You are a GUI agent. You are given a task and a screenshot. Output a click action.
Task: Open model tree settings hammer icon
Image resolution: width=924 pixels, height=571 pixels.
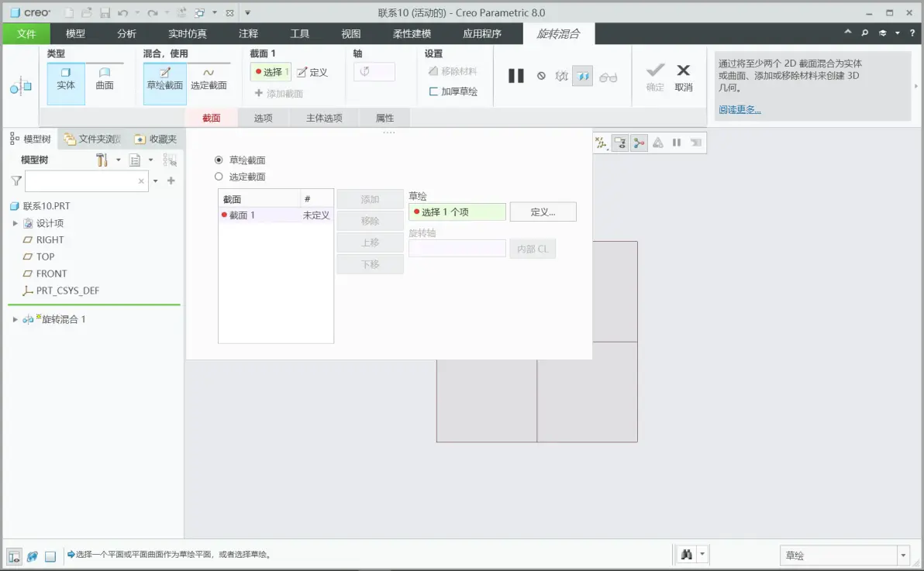click(102, 160)
